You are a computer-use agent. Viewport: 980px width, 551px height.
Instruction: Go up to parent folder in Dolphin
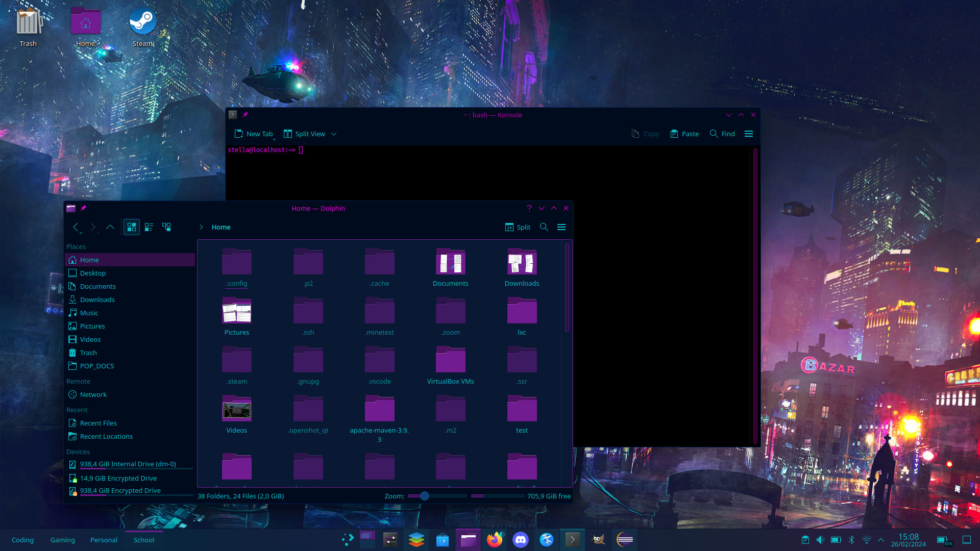pyautogui.click(x=110, y=227)
